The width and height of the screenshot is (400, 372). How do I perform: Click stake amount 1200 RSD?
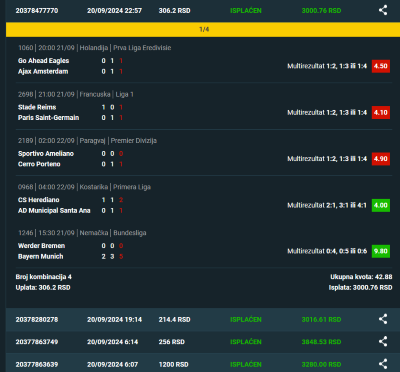coord(174,364)
